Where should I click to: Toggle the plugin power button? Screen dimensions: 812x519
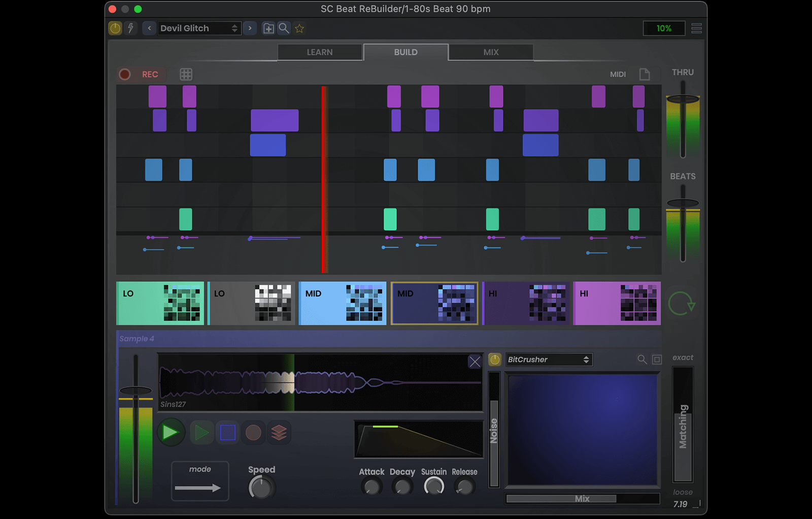115,28
